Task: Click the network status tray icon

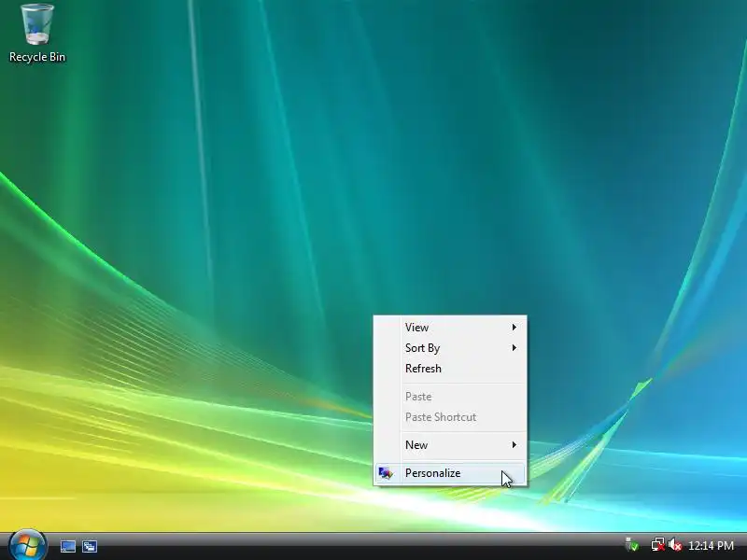Action: point(658,544)
